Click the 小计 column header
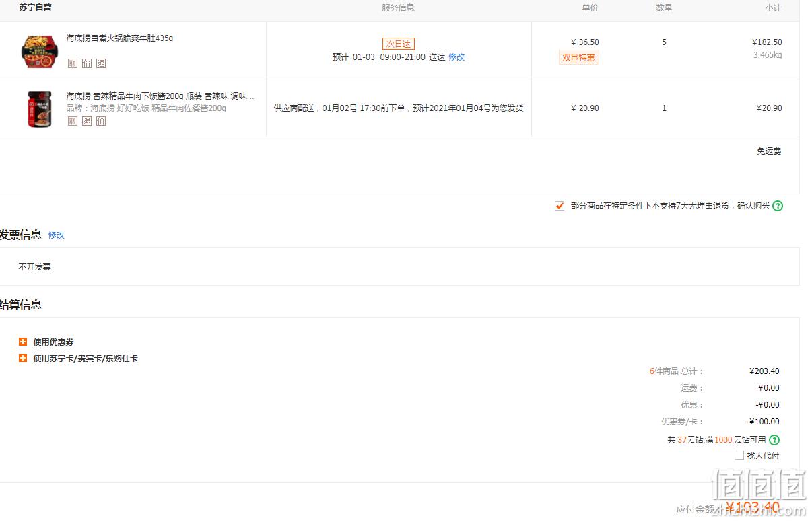 (x=773, y=8)
